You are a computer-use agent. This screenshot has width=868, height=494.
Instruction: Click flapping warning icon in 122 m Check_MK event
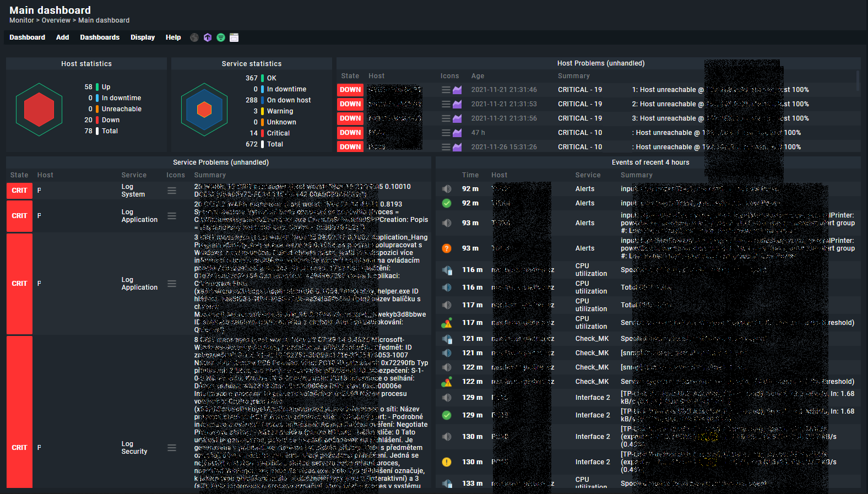coord(447,382)
